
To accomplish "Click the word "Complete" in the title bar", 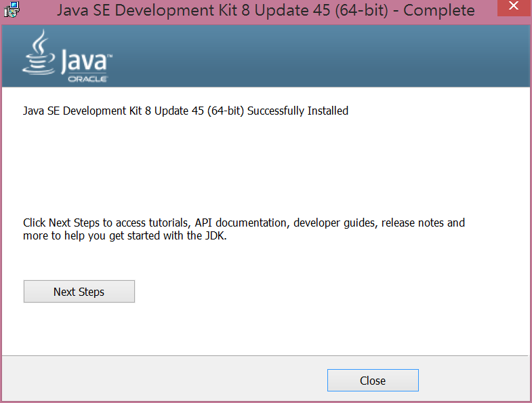I will pyautogui.click(x=439, y=11).
